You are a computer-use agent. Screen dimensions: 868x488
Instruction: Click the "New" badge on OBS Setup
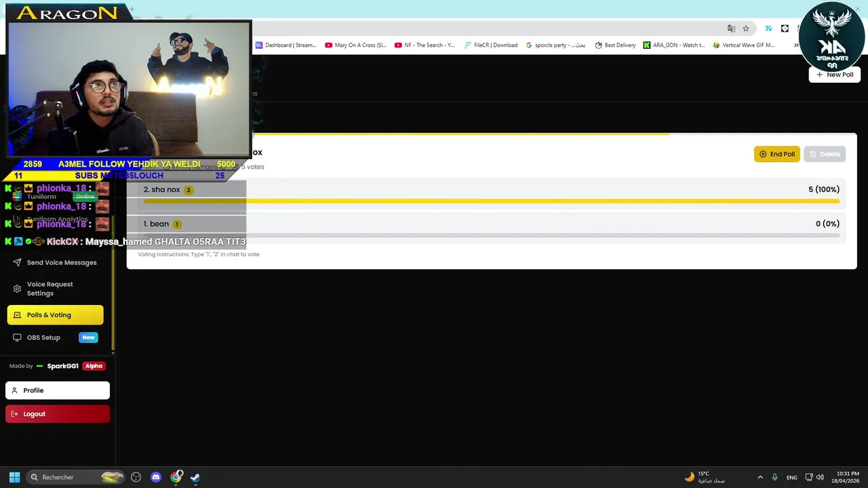point(88,338)
